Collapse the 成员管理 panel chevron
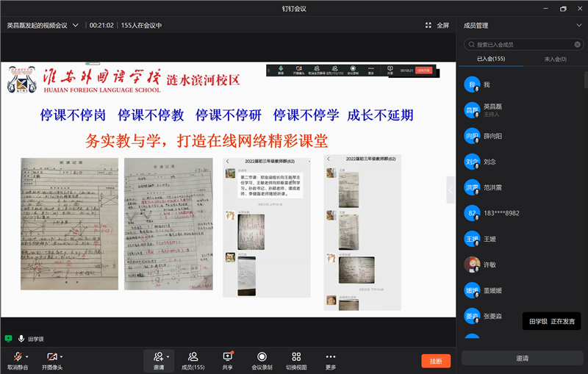 578,26
